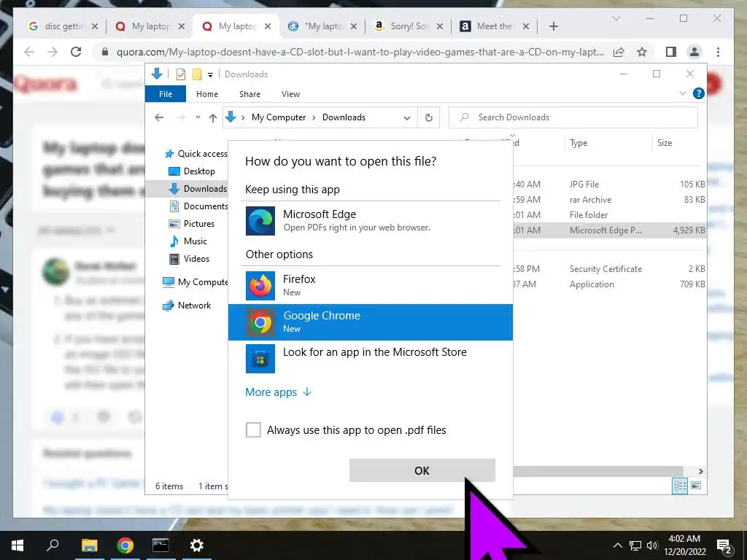
Task: Open Pictures in the navigation pane
Action: [x=193, y=223]
